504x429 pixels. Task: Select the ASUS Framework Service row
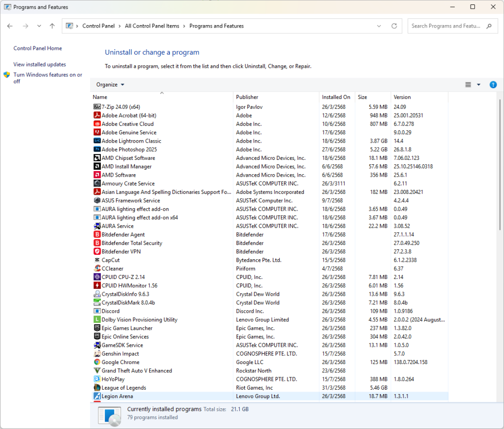click(x=269, y=201)
